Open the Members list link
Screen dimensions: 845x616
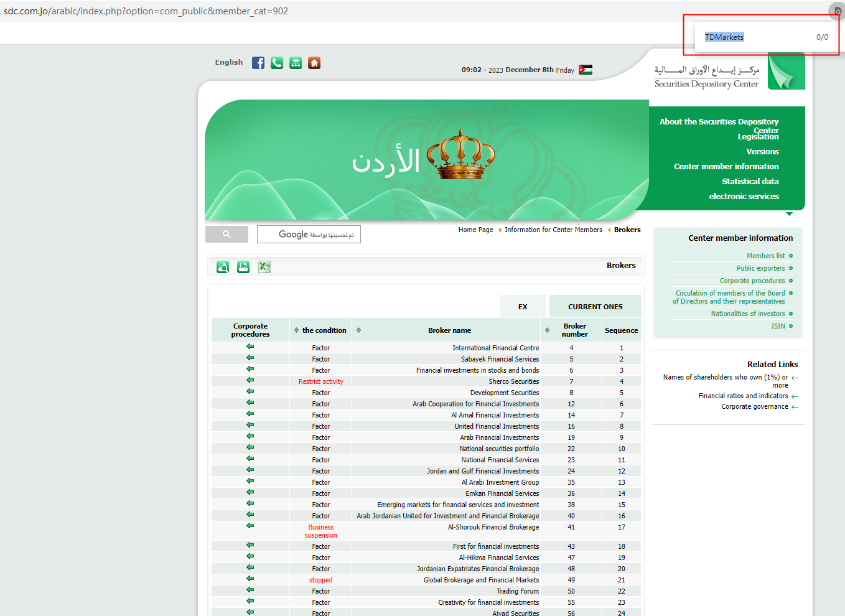point(765,256)
